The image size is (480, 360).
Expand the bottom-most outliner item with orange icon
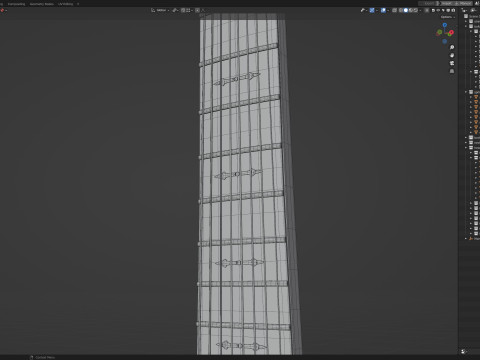(466, 238)
